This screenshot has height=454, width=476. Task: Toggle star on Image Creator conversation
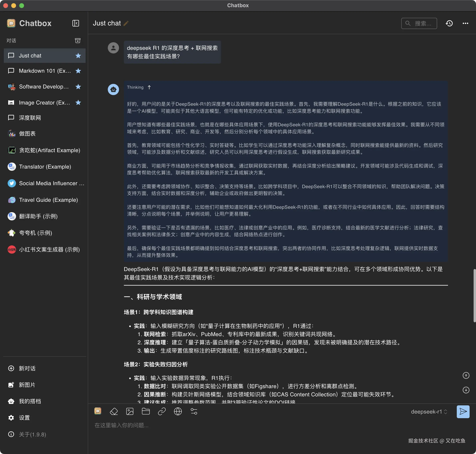pos(78,103)
